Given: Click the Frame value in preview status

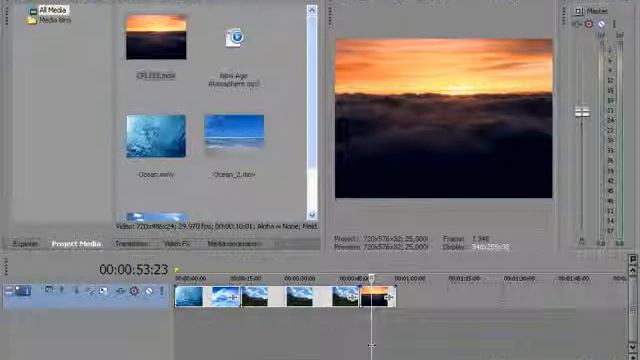Looking at the screenshot, I should 480,239.
